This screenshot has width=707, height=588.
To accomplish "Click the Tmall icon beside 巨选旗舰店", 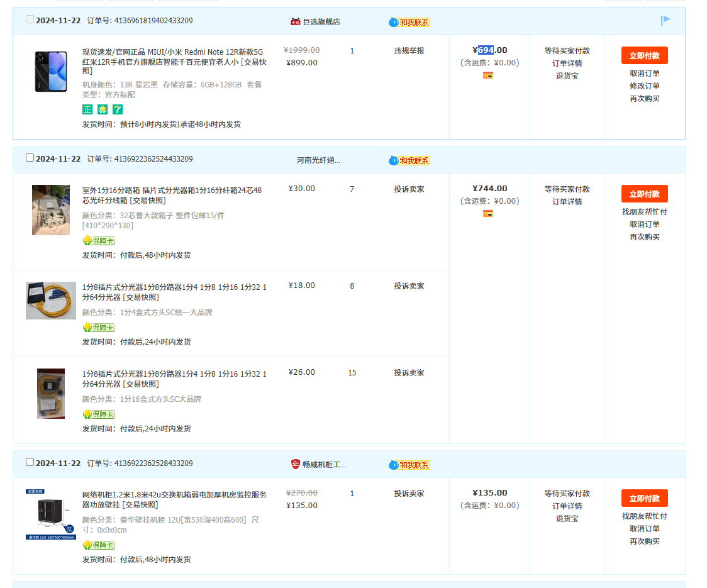I will click(x=295, y=21).
